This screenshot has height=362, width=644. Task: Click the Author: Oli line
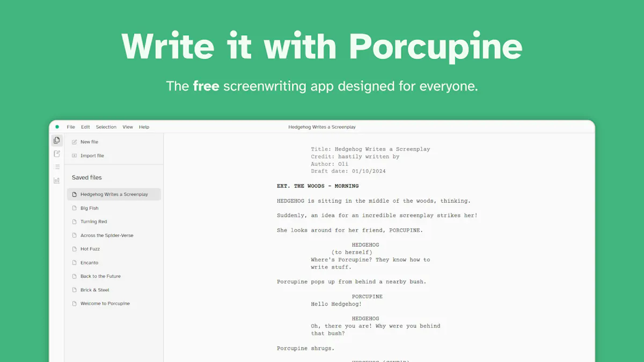(330, 164)
